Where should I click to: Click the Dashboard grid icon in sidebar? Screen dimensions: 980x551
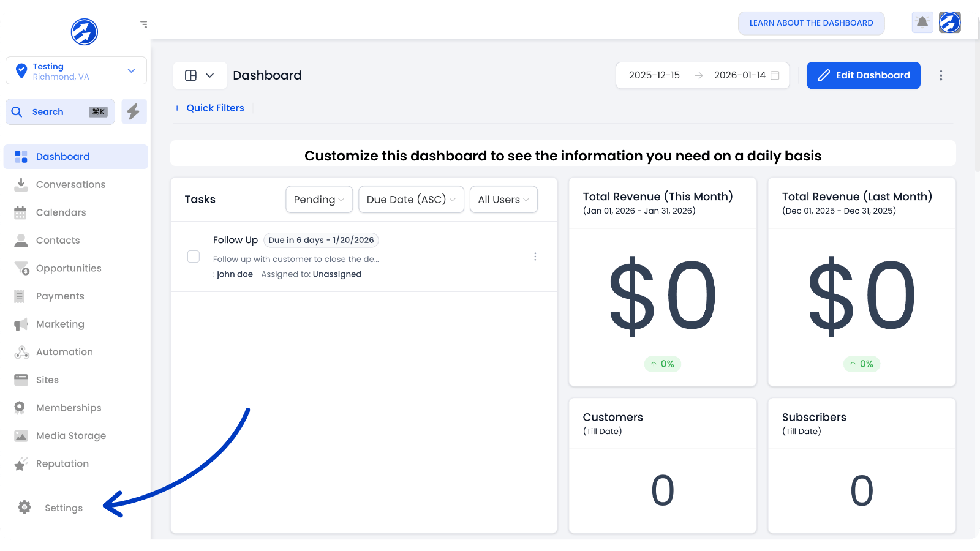21,157
